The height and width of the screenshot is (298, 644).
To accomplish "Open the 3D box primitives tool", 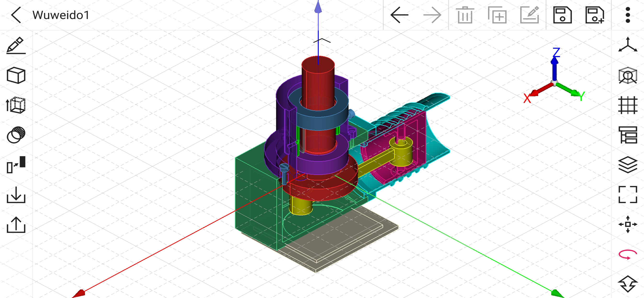I will click(x=16, y=75).
